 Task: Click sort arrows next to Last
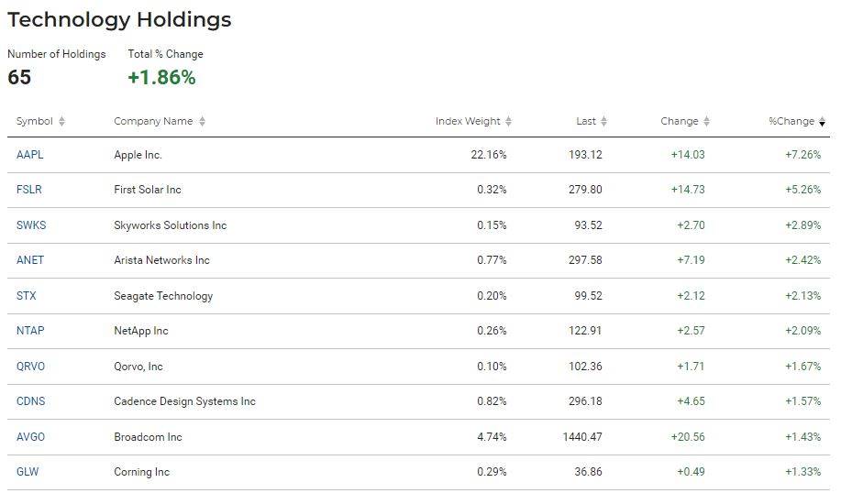click(x=604, y=121)
